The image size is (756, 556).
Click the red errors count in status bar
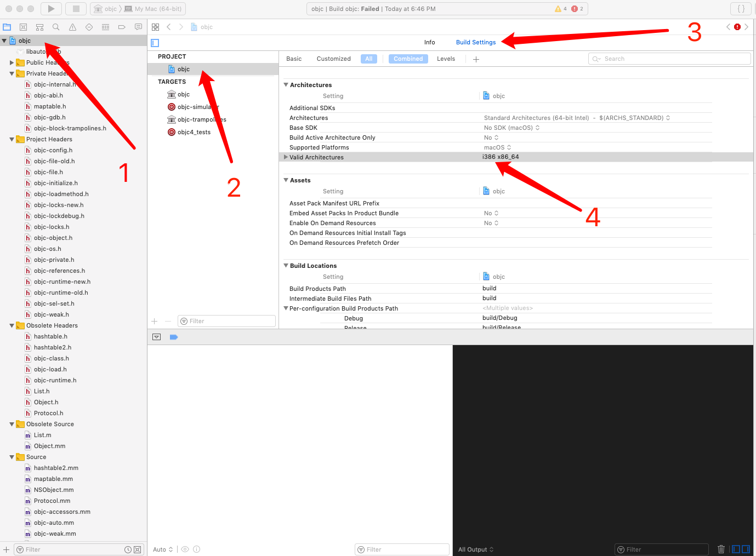[x=577, y=9]
